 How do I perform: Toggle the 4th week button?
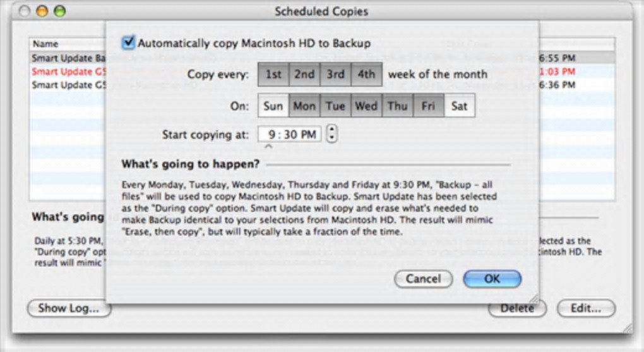tap(366, 74)
